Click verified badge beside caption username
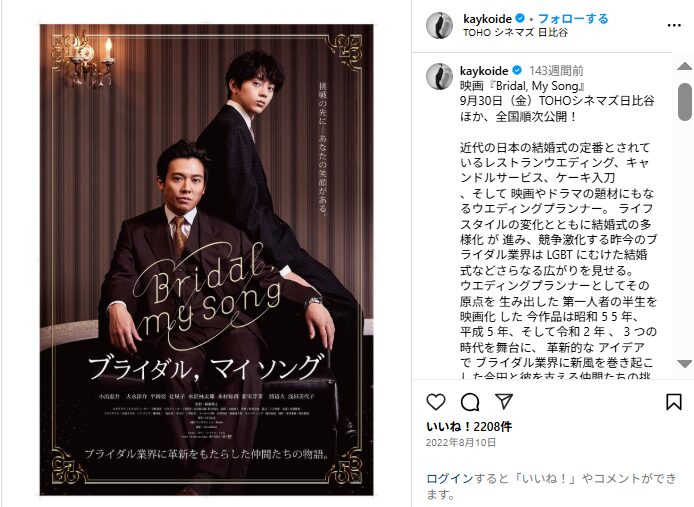 click(517, 70)
